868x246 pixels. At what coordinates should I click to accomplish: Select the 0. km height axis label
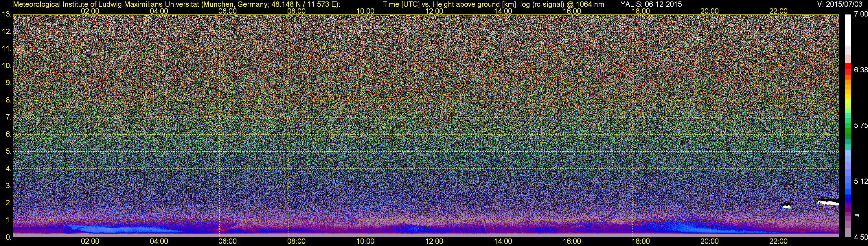(x=8, y=237)
